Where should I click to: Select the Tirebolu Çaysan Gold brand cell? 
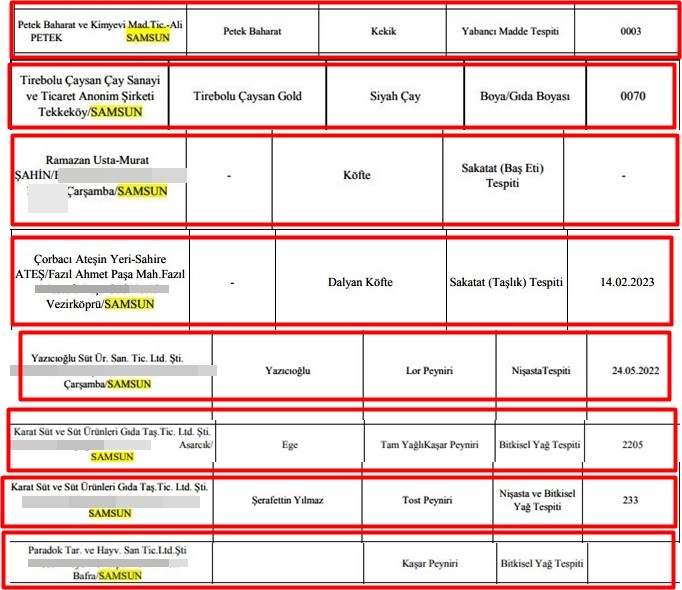pyautogui.click(x=248, y=97)
